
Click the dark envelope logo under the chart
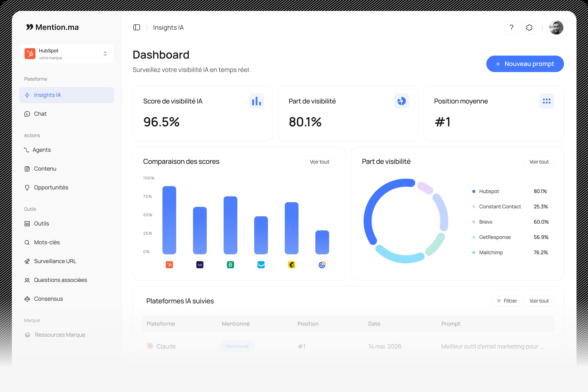200,264
